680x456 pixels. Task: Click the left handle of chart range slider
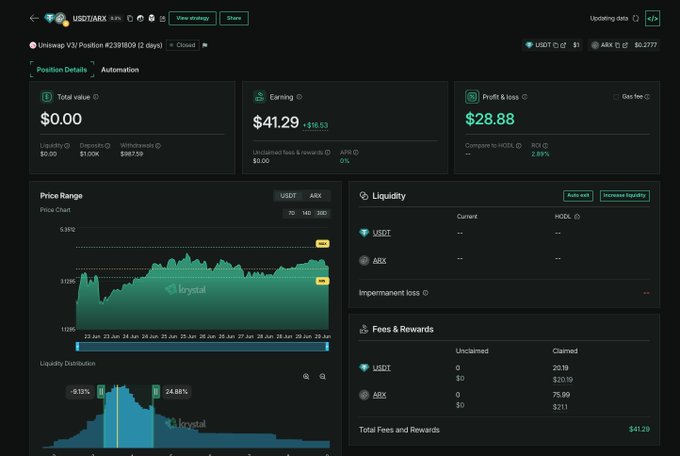(x=78, y=346)
